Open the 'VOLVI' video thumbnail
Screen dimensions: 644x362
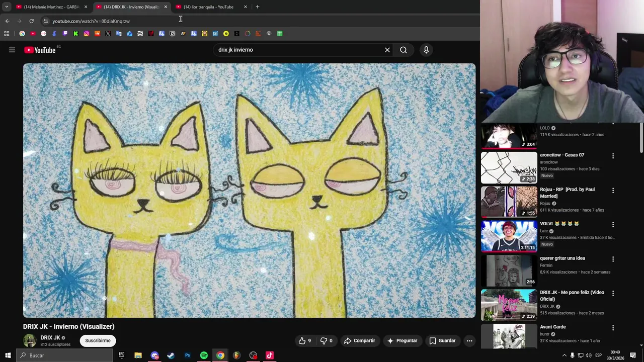pyautogui.click(x=509, y=236)
